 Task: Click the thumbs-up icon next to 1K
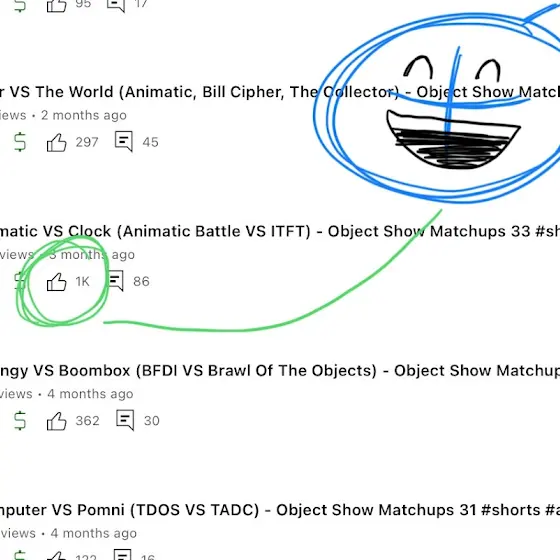coord(56,282)
